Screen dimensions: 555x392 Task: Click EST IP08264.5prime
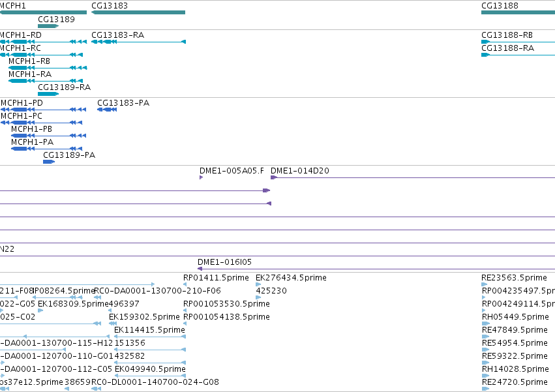(64, 291)
